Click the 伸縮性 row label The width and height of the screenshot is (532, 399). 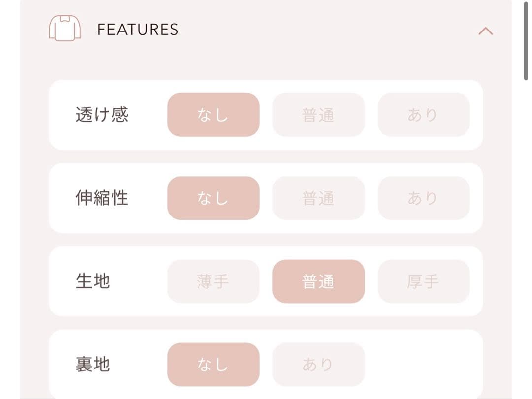pos(101,198)
